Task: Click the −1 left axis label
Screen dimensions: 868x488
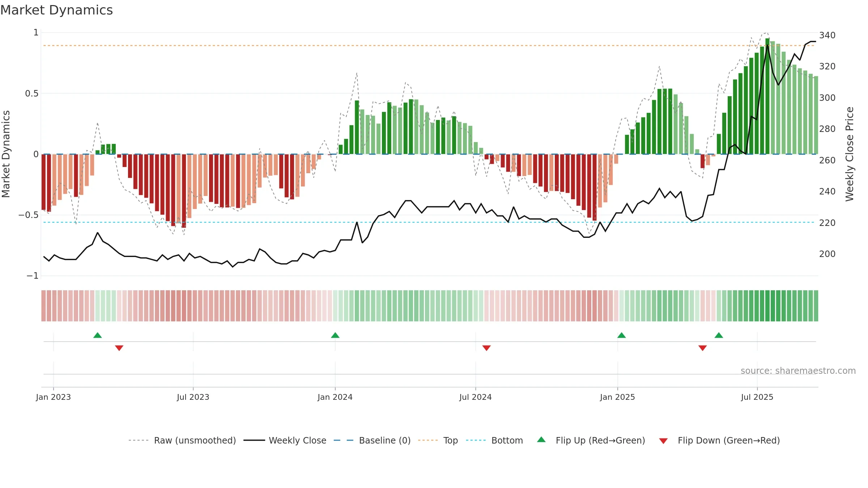Action: (x=33, y=276)
